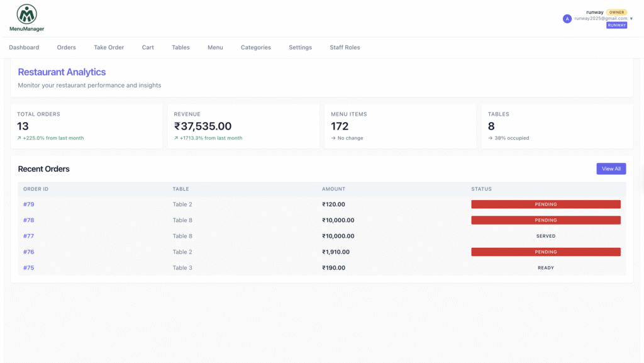Open the Categories menu item
The width and height of the screenshot is (644, 363).
[256, 47]
